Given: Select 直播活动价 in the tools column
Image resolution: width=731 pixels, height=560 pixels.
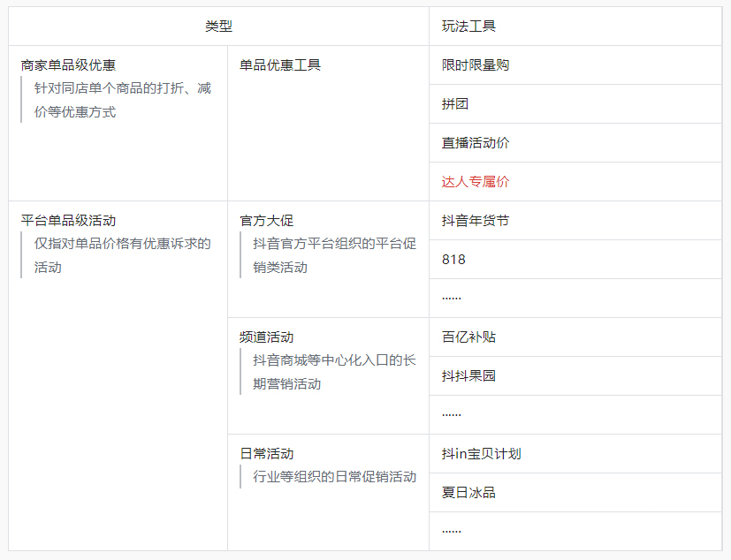Looking at the screenshot, I should click(476, 143).
